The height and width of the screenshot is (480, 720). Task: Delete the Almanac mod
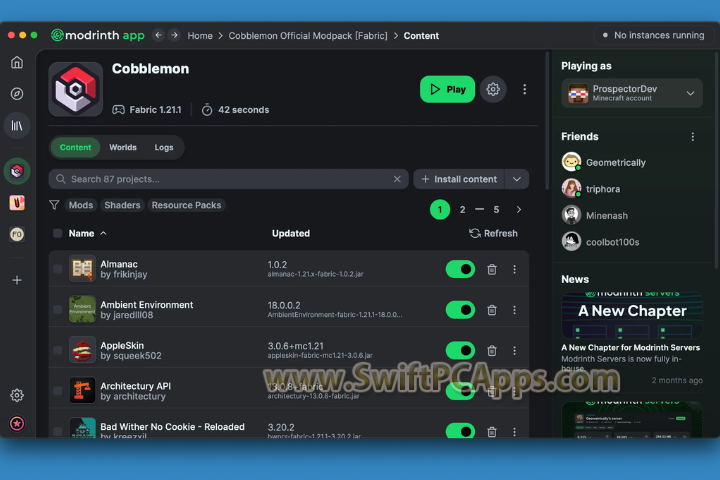pos(492,269)
